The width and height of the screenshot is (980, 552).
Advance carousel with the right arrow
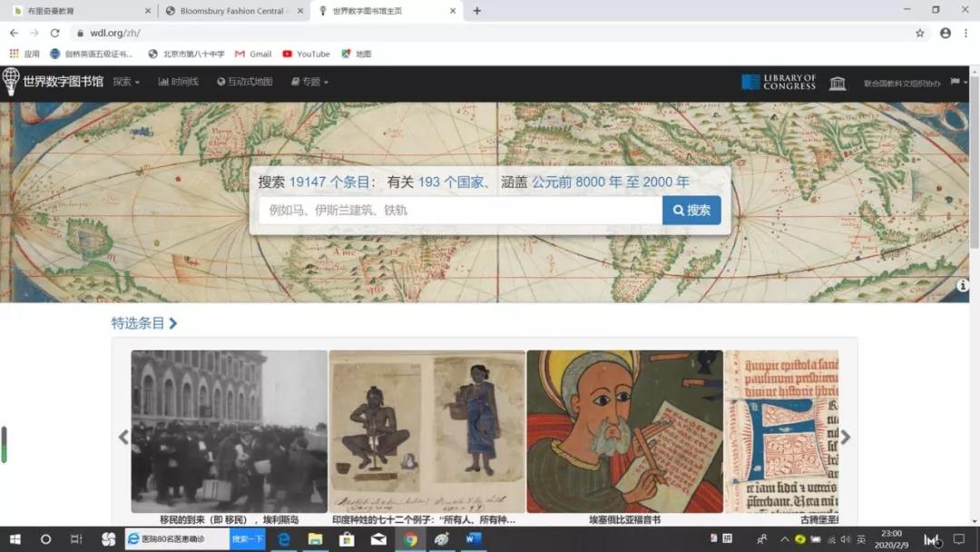click(x=846, y=437)
